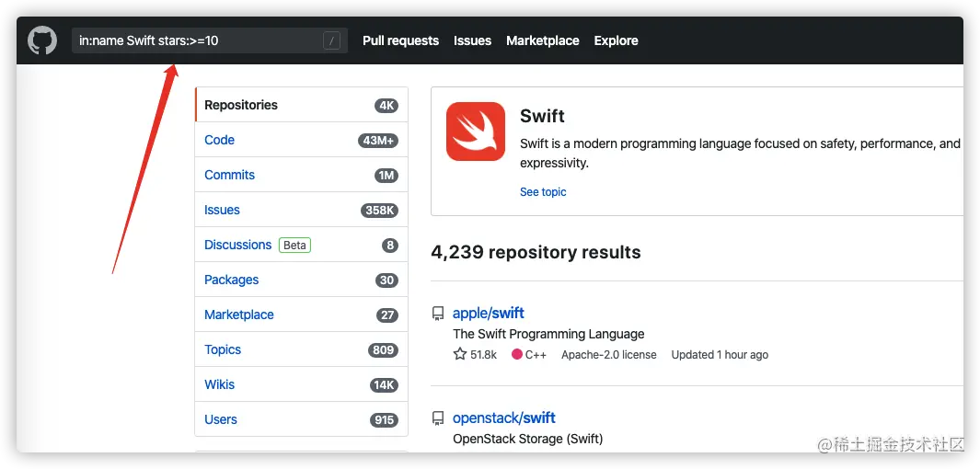Click the 8 count badge for Discussions

point(390,246)
